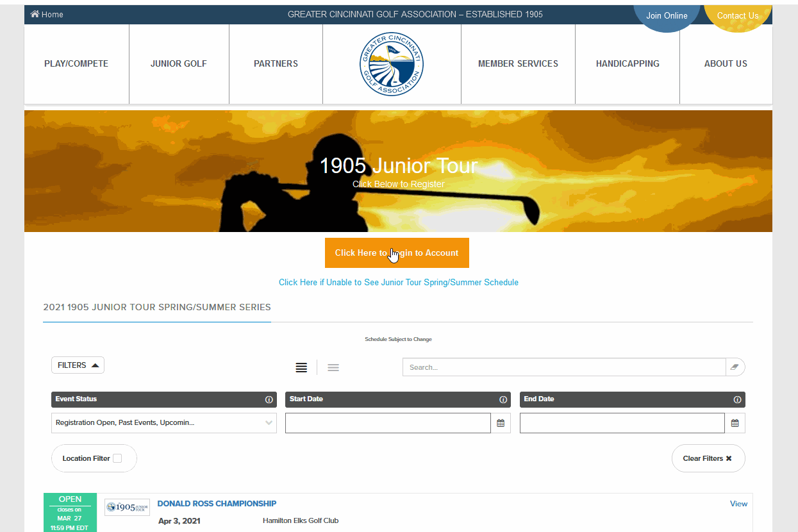Open the Junior Golf menu
798x532 pixels.
pos(179,63)
